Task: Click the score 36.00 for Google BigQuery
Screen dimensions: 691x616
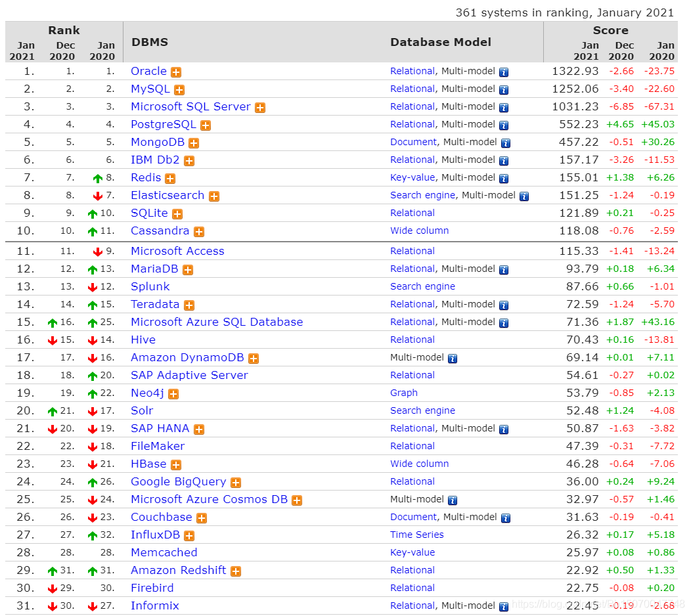Action: [582, 481]
